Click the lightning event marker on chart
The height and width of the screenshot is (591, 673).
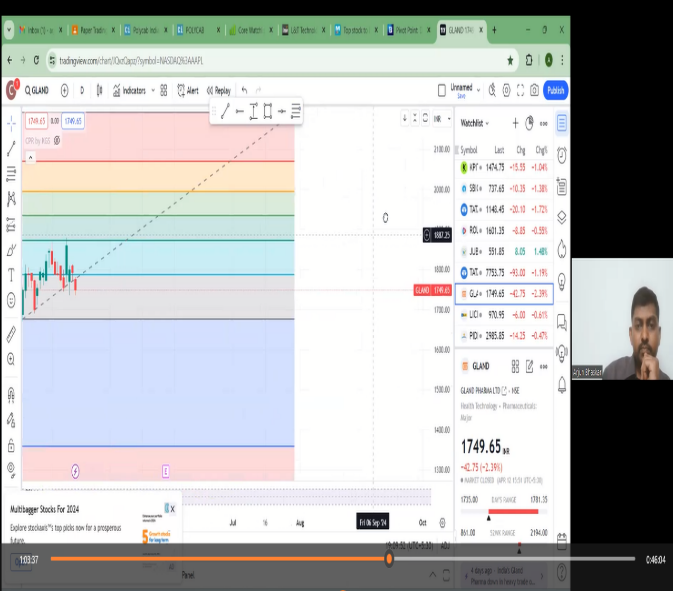75,471
